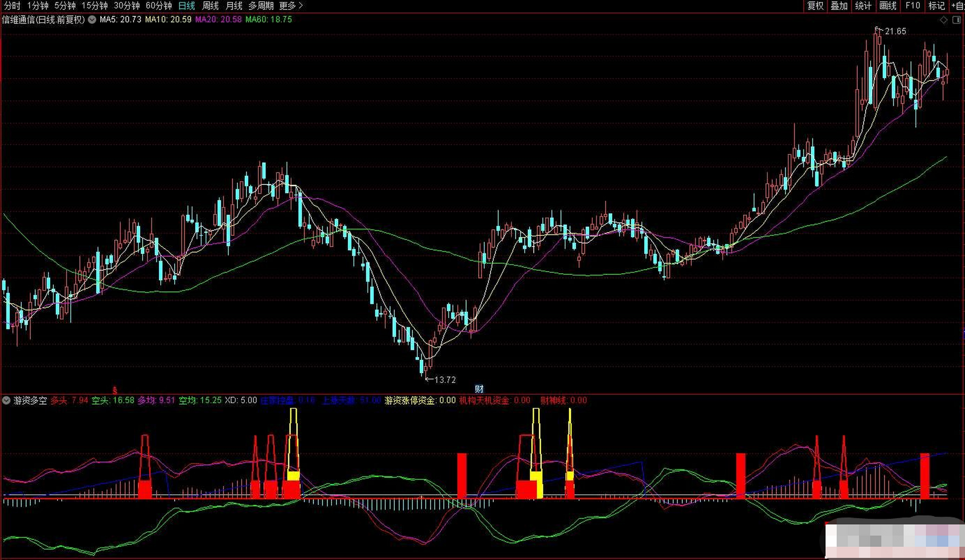
Task: Open the 多周期 multi-period view
Action: [x=261, y=6]
